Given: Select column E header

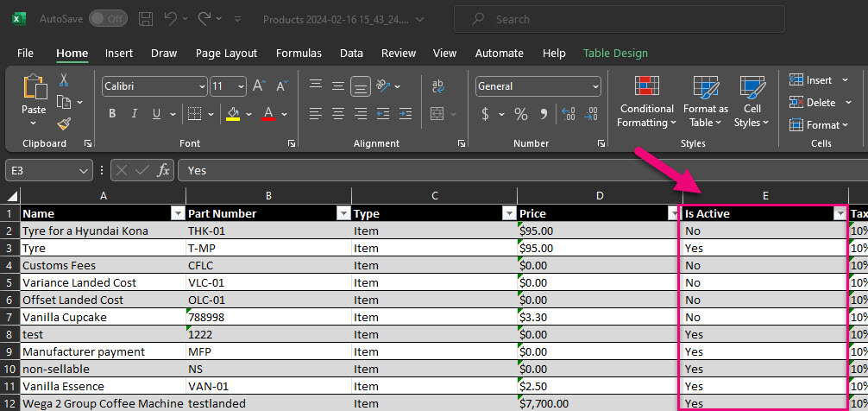Looking at the screenshot, I should [765, 195].
